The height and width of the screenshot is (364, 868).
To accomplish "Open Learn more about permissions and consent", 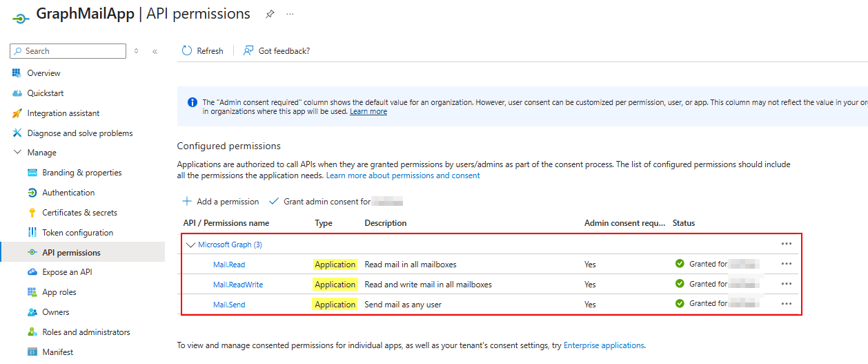I will pyautogui.click(x=403, y=175).
